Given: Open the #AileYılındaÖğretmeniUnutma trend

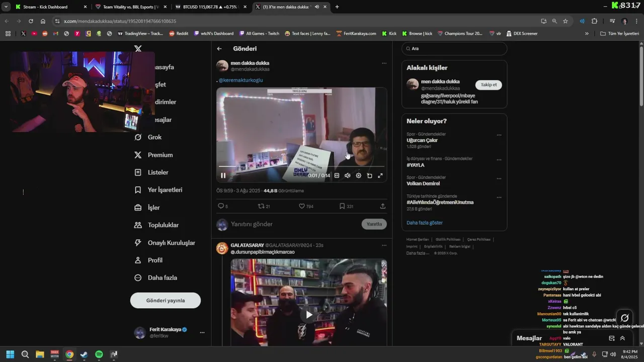Looking at the screenshot, I should click(x=440, y=203).
